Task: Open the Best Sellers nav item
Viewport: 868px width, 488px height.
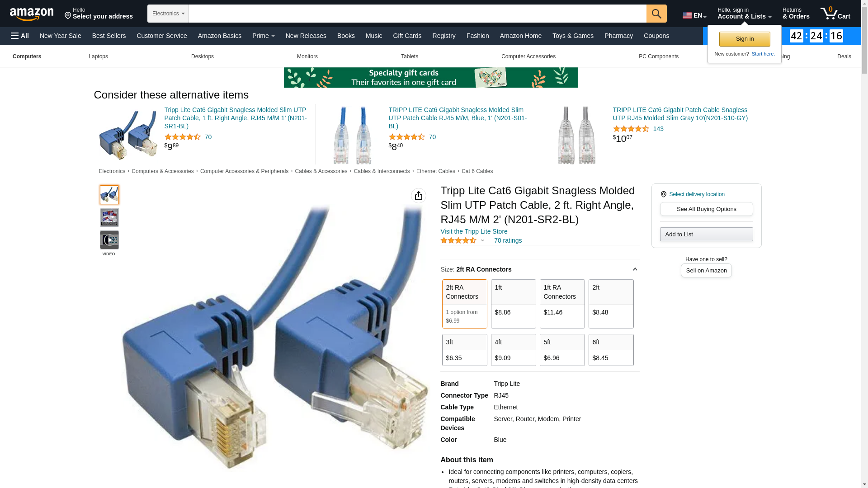Action: [109, 36]
